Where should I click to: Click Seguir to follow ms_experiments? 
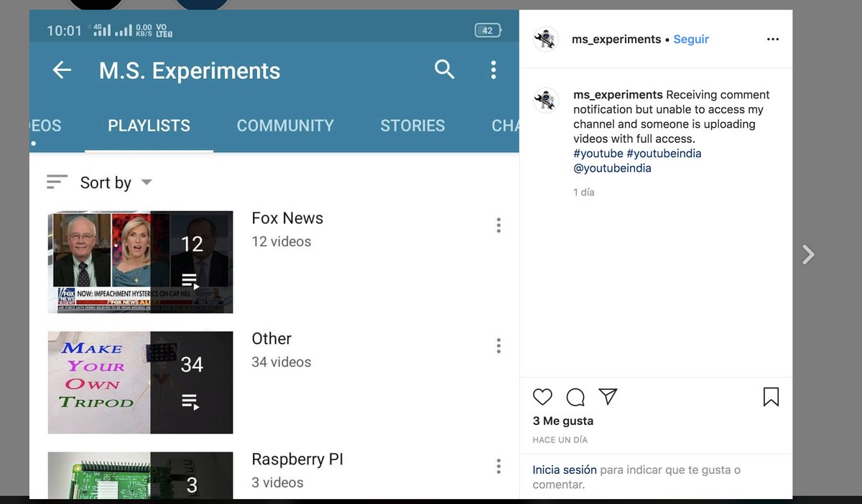691,39
